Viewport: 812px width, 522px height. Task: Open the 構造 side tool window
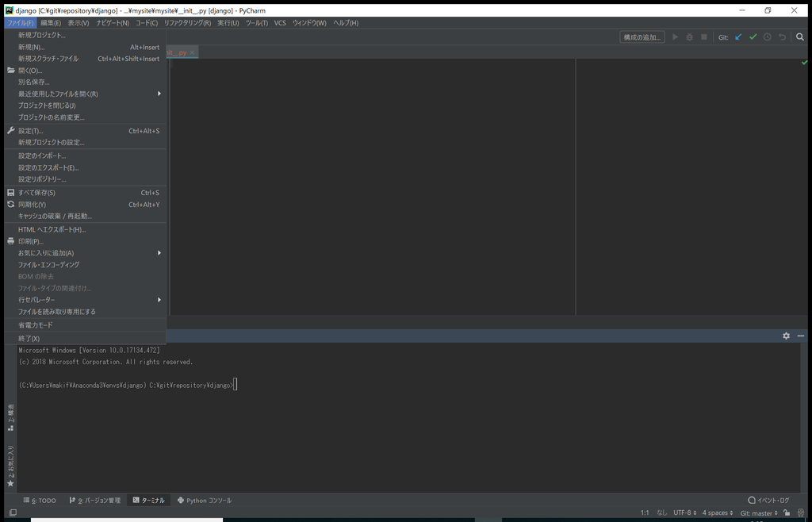point(10,418)
